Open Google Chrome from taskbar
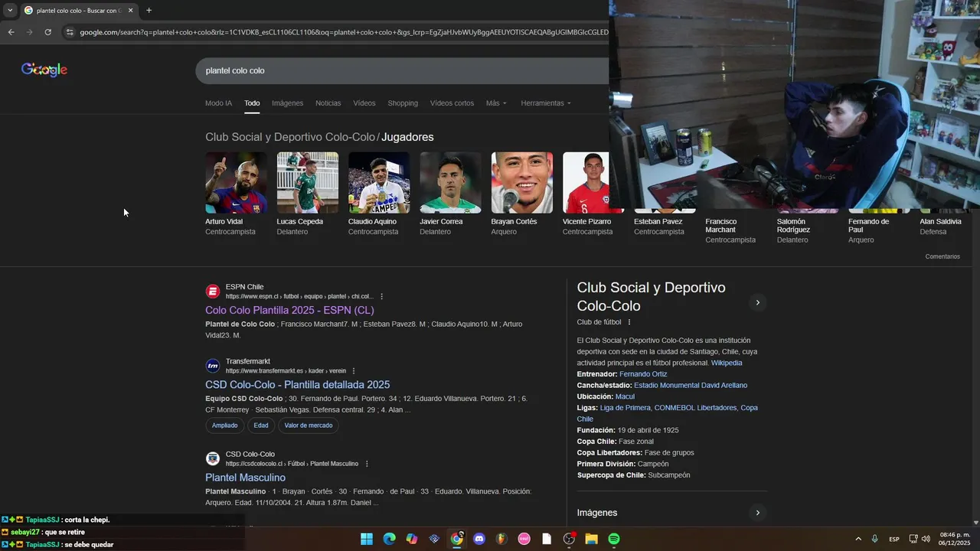This screenshot has height=551, width=980. (457, 539)
